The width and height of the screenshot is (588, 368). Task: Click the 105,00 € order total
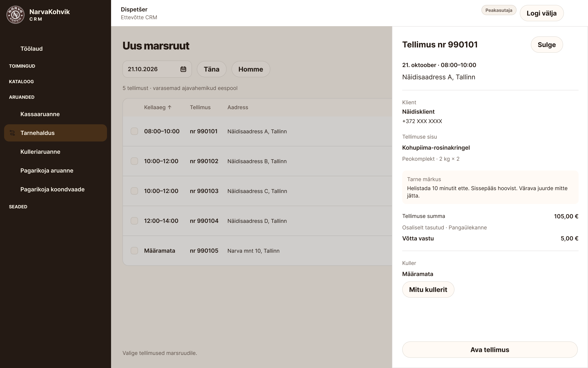tap(566, 216)
